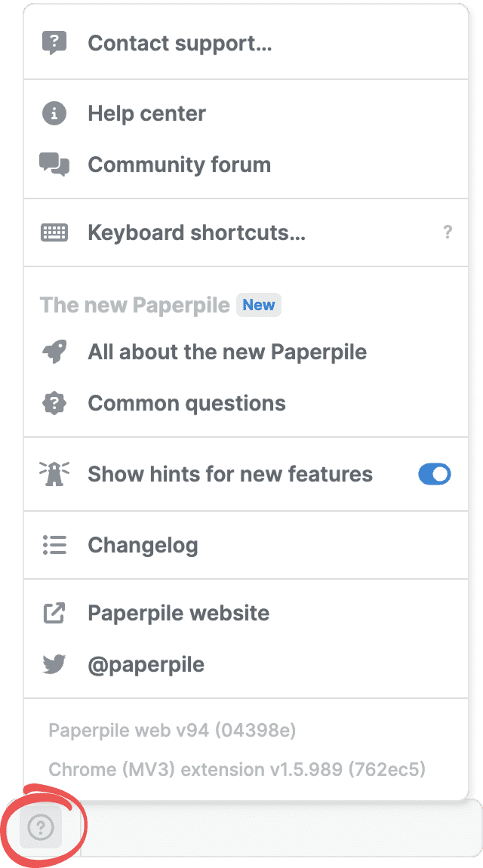Open Contact support menu entry
Image resolution: width=483 pixels, height=868 pixels.
180,43
